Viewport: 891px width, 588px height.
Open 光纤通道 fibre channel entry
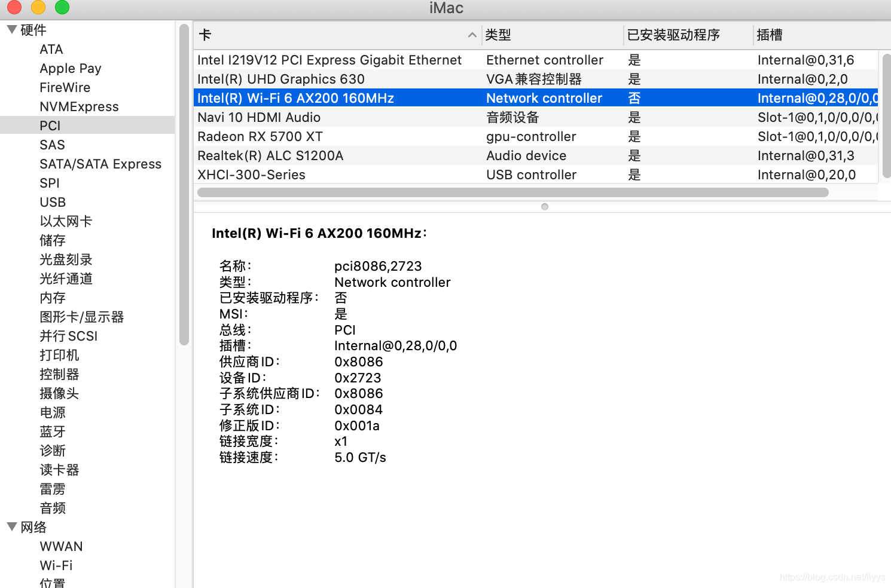point(66,278)
